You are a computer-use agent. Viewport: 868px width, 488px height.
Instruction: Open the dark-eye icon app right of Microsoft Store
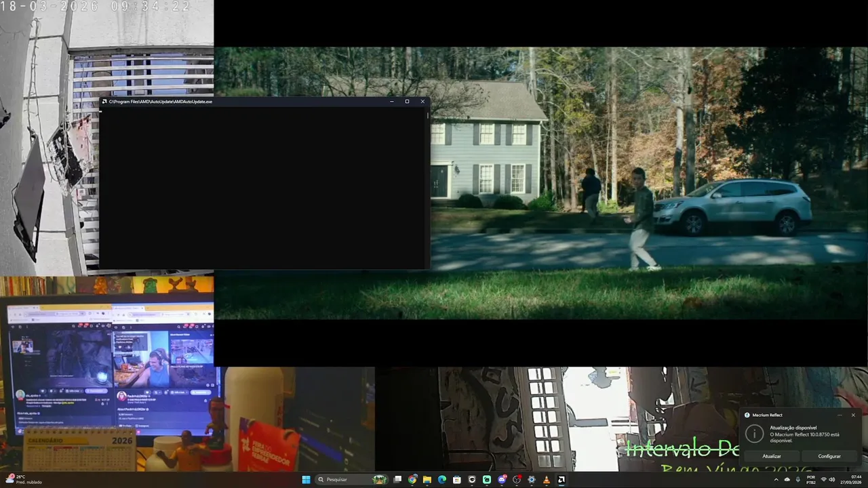click(472, 479)
